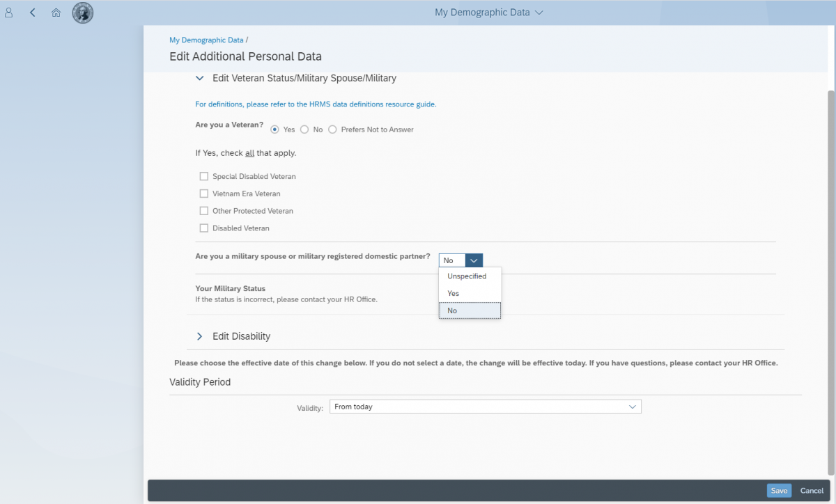Collapse the Edit Veteran Status/Military Spouse/Military section

pos(199,78)
